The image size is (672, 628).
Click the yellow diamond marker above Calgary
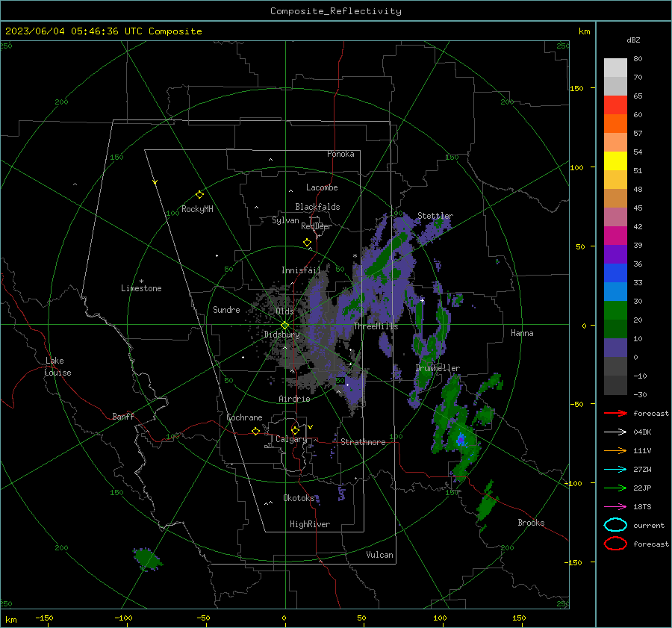[295, 430]
